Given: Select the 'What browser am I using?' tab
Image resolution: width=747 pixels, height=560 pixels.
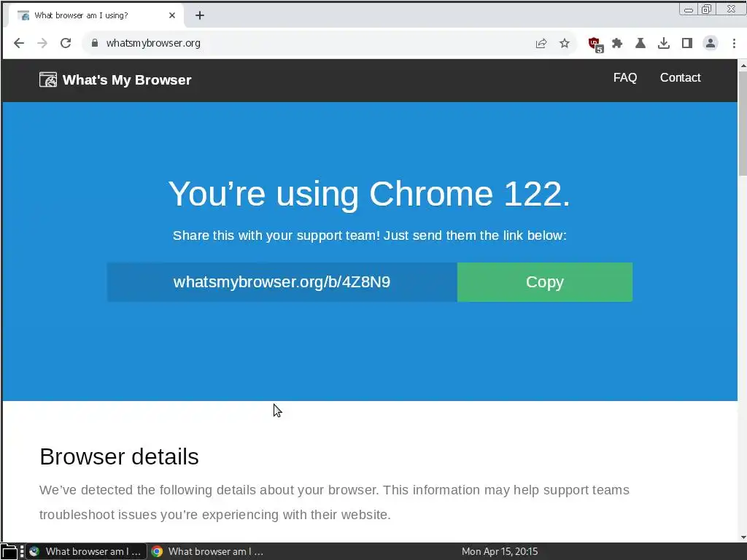Looking at the screenshot, I should click(96, 16).
